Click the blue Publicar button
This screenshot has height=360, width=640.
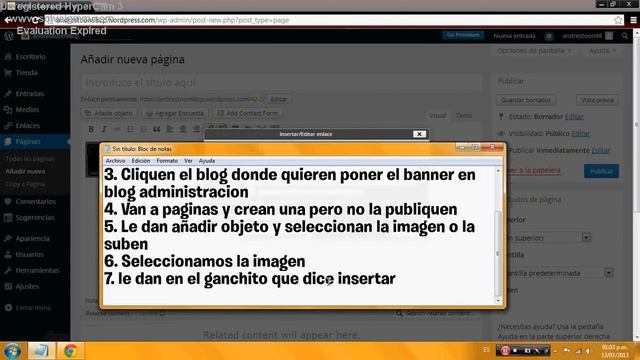click(601, 171)
